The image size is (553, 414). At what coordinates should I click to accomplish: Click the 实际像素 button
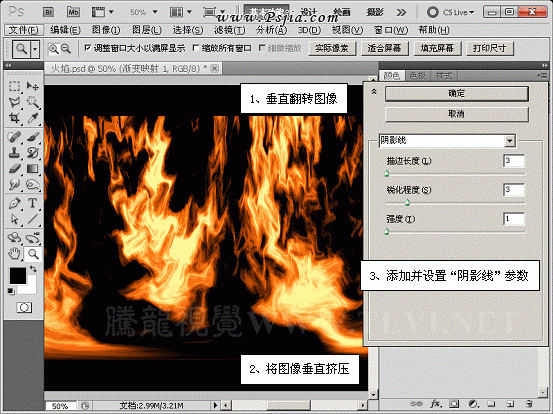(x=332, y=48)
